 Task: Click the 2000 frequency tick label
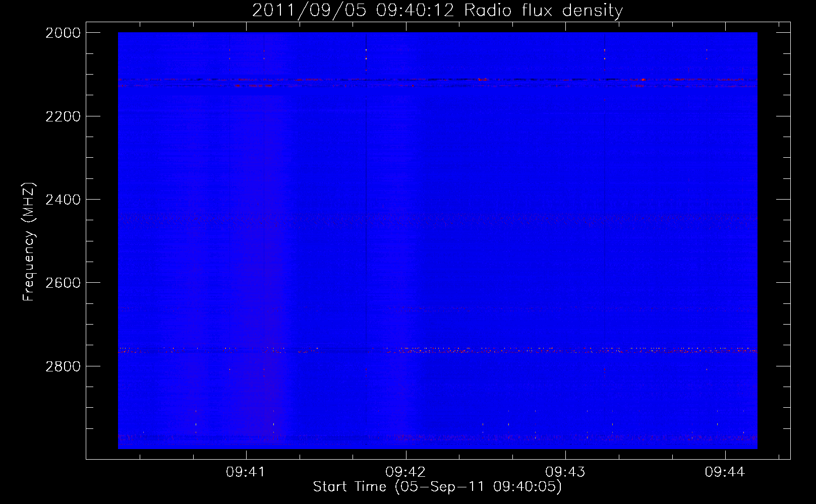tap(63, 33)
